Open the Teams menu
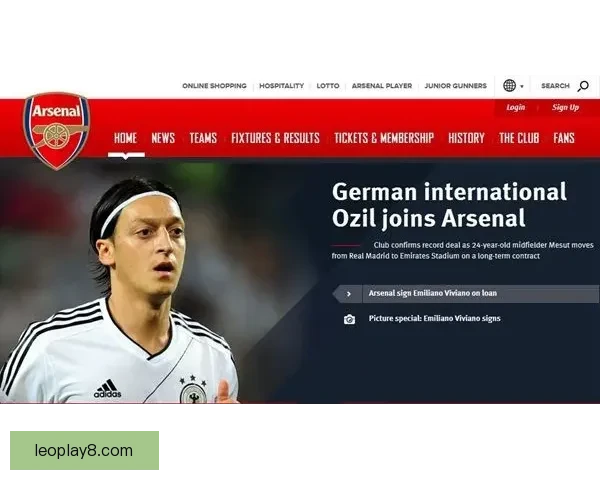The width and height of the screenshot is (600, 480). [203, 138]
